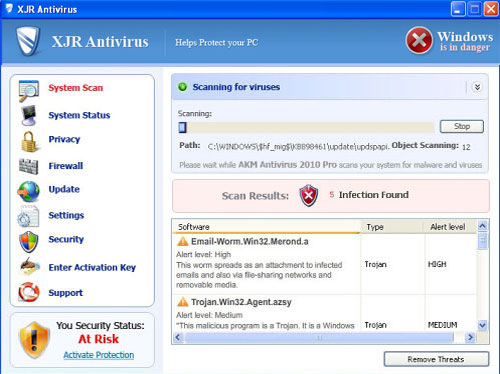500x374 pixels.
Task: Click the System Status monitor icon
Action: (x=28, y=115)
